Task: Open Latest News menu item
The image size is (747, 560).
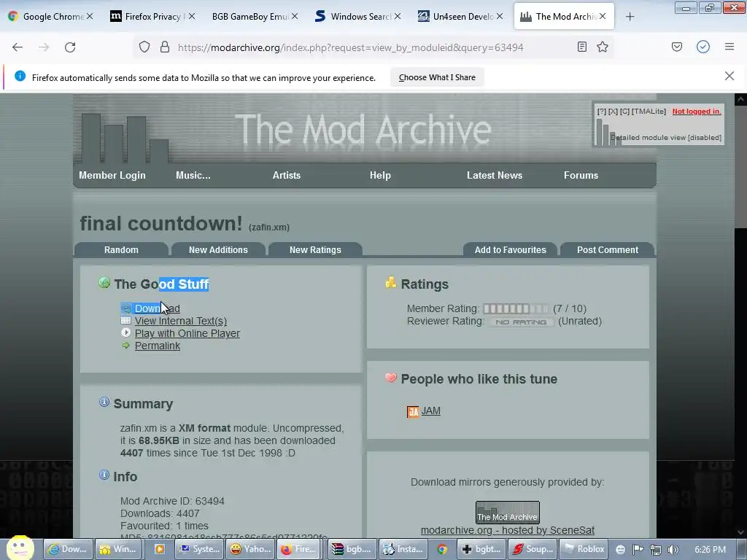Action: (495, 175)
